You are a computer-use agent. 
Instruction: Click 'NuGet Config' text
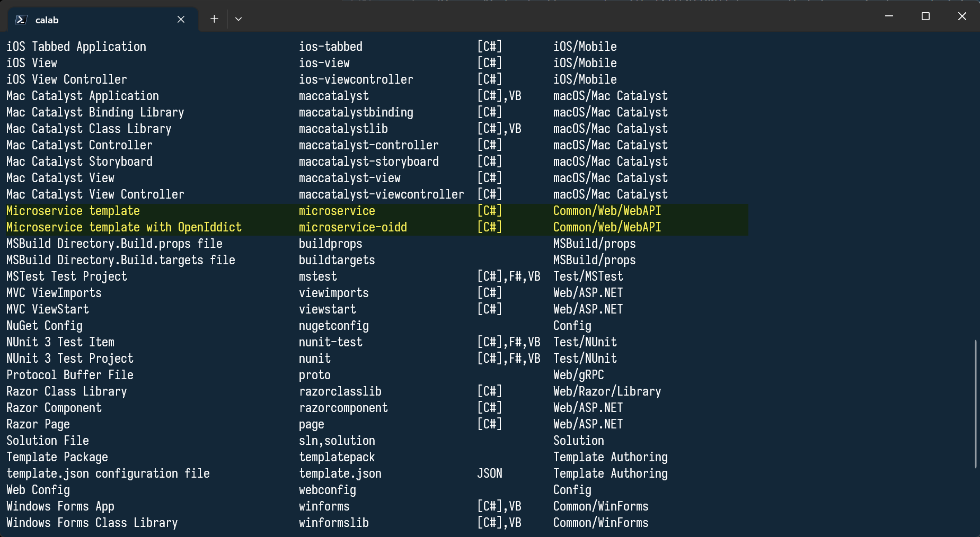tap(45, 326)
